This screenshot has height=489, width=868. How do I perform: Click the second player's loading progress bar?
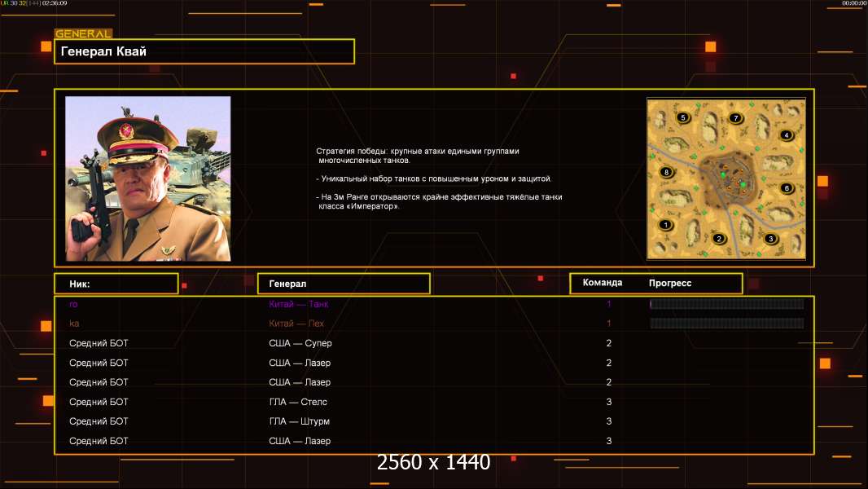[x=726, y=324]
